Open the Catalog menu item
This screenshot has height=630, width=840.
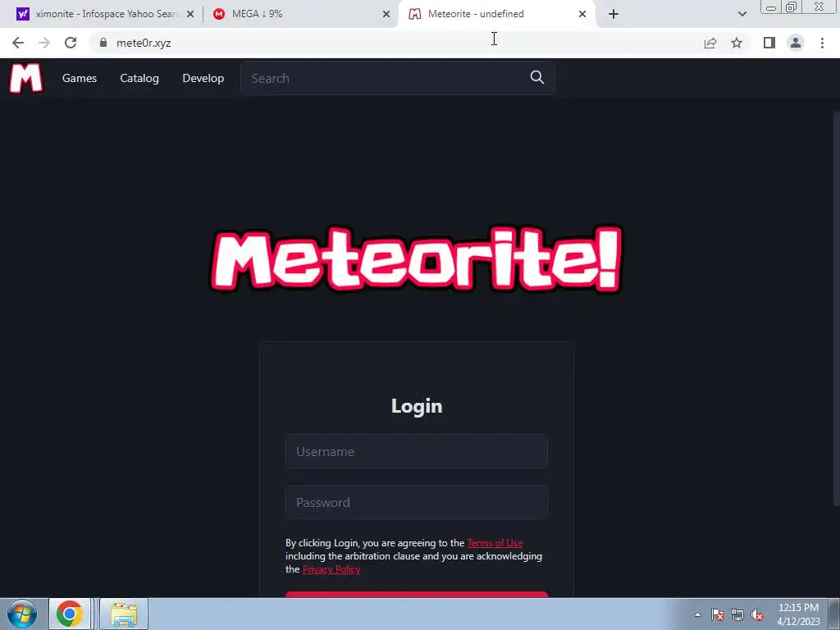(139, 78)
